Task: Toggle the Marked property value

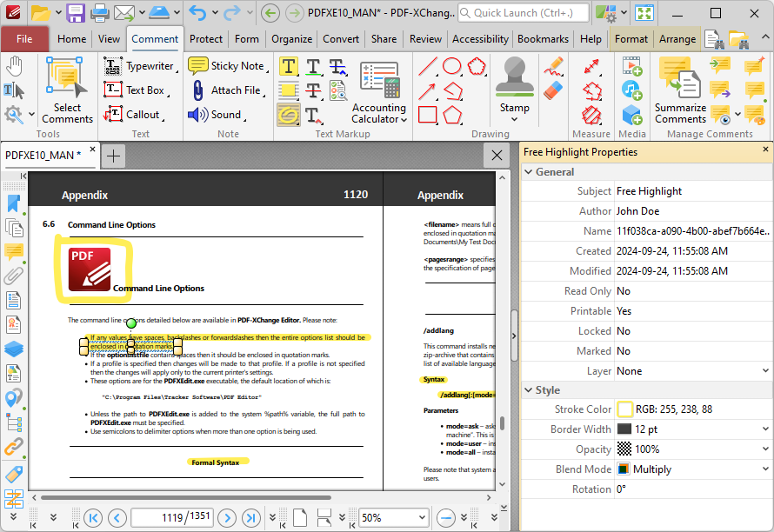Action: point(693,351)
